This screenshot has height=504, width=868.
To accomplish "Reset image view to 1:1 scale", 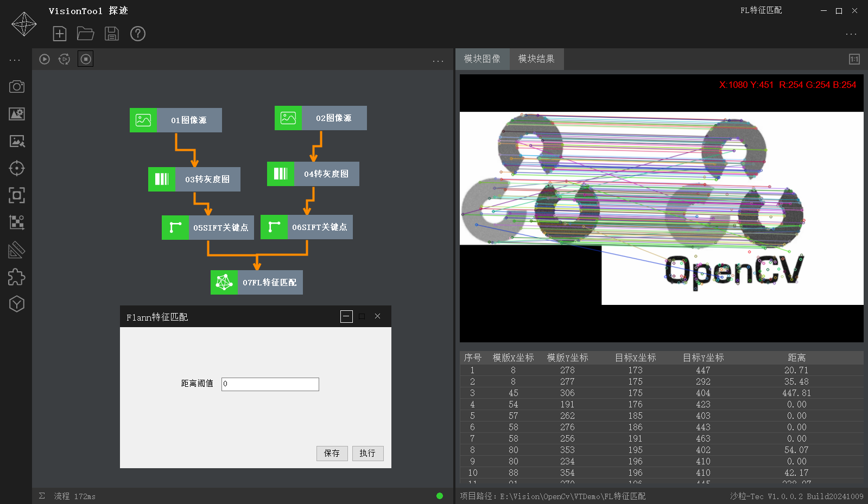I will coord(854,59).
